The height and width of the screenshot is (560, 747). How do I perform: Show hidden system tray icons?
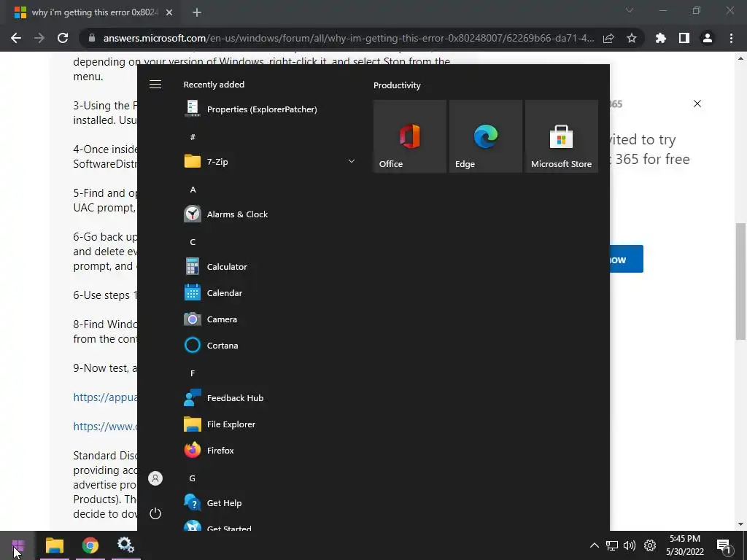[594, 545]
